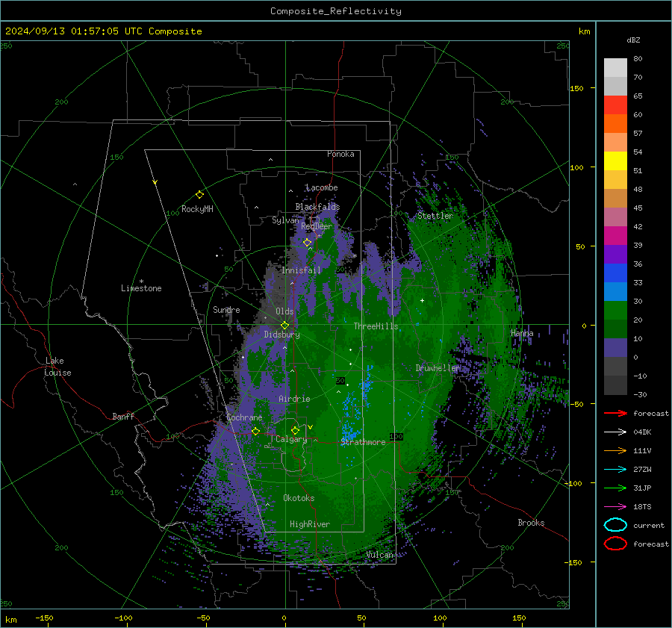Click the Olds label near radar center
The image size is (672, 628).
pyautogui.click(x=284, y=311)
